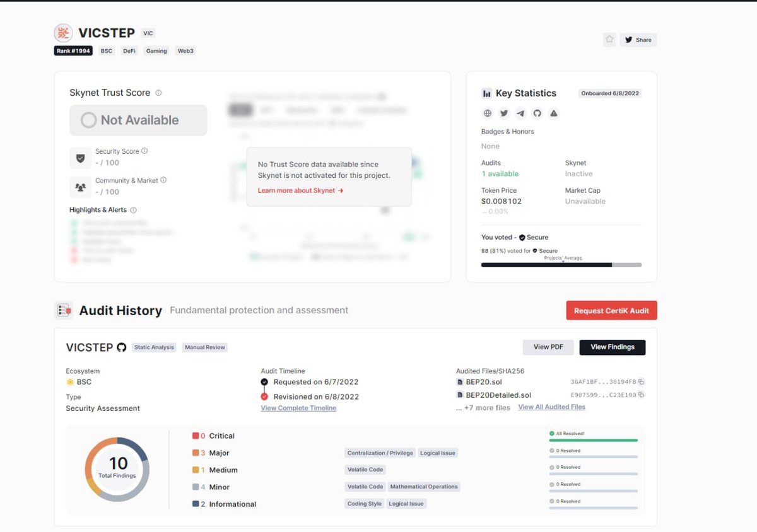
Task: Open the View All Audited Files link
Action: [x=551, y=407]
